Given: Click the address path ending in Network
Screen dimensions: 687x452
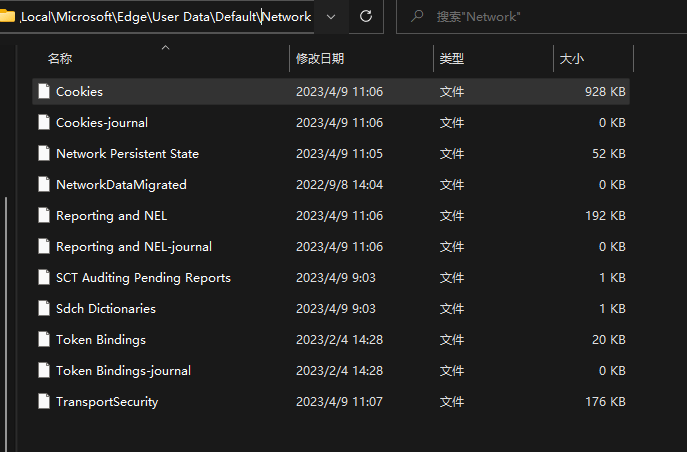Looking at the screenshot, I should (x=166, y=17).
